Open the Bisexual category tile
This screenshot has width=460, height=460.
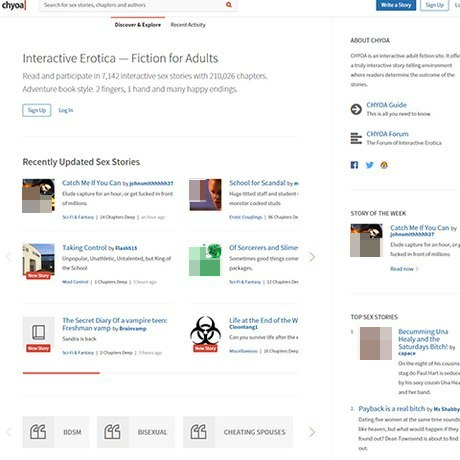tap(136, 432)
